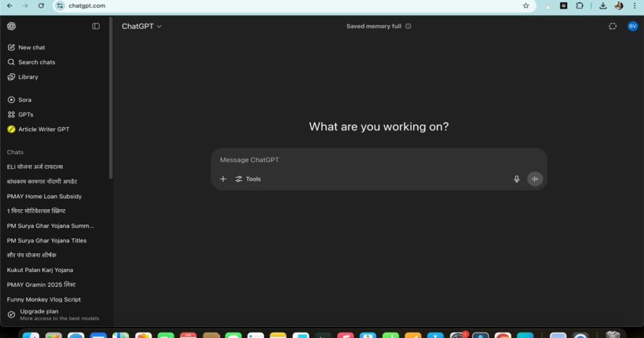
Task: Open the Tools menu in the composer
Action: [248, 179]
